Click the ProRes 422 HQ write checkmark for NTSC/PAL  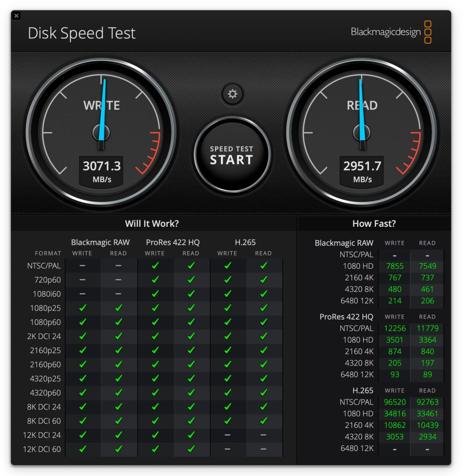155,266
